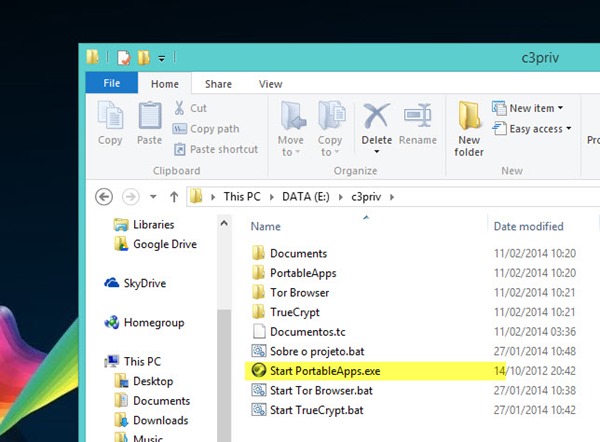Expand the Easy access dropdown arrow

pyautogui.click(x=568, y=129)
